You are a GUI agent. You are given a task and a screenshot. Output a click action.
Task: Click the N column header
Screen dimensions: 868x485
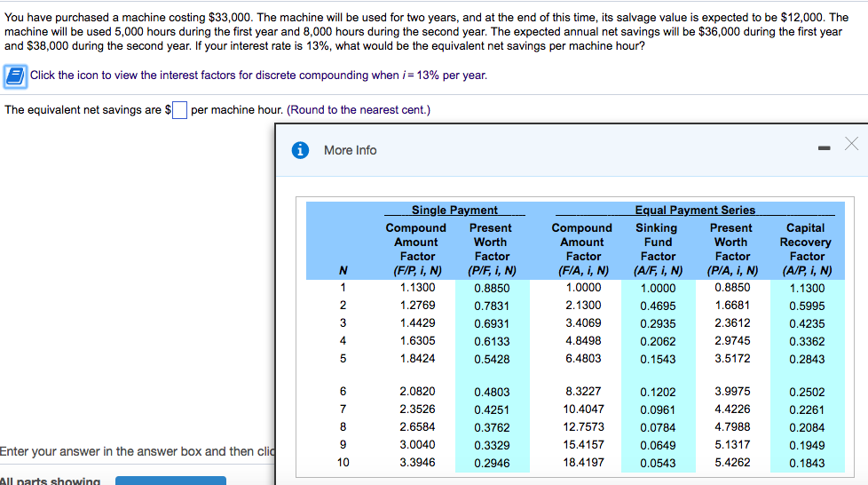pos(343,271)
